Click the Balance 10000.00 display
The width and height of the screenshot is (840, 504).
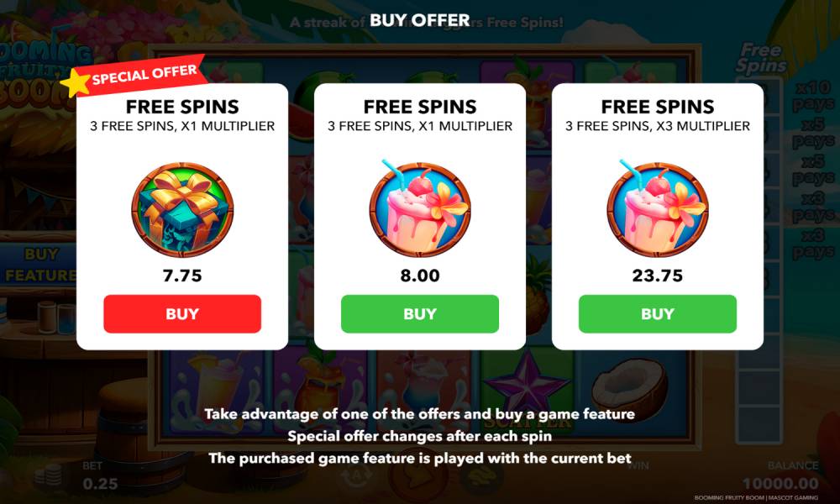click(780, 475)
